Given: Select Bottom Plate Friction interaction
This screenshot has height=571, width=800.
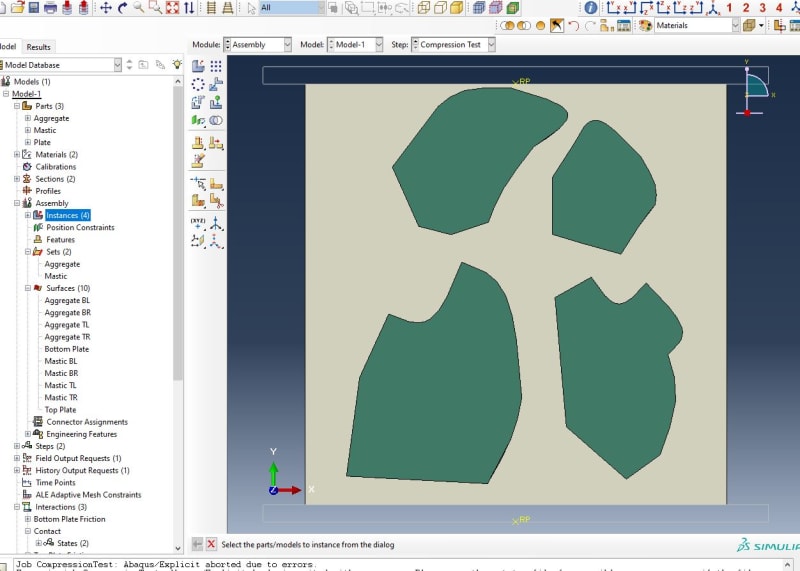Looking at the screenshot, I should coord(69,519).
